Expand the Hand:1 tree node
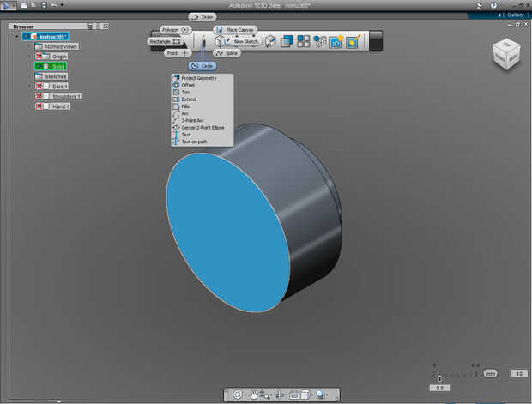This screenshot has width=532, height=404. click(x=30, y=106)
